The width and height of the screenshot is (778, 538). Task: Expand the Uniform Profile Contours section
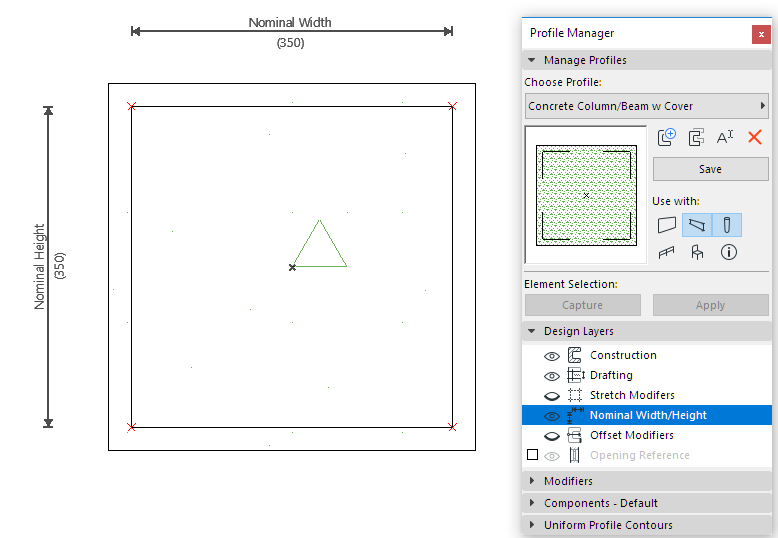coord(532,525)
